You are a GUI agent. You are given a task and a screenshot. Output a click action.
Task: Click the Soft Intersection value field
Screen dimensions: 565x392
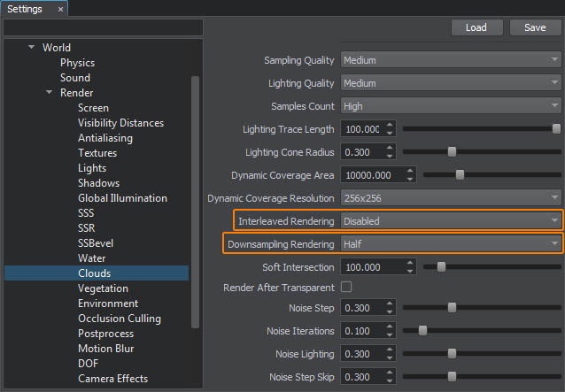point(363,266)
